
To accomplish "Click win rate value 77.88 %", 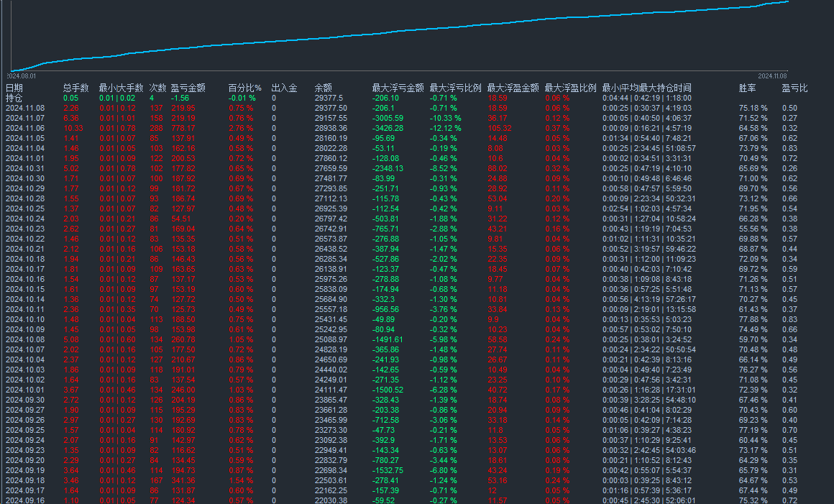I will [753, 319].
